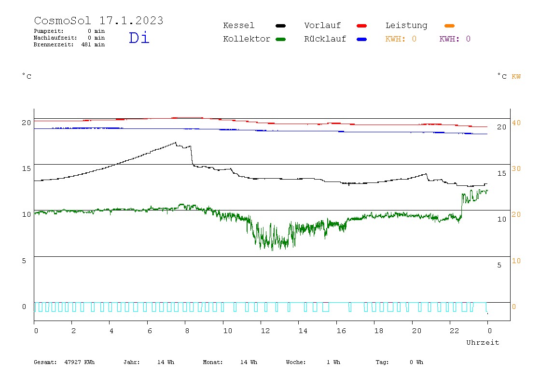Pick the blue Rücklauf legend swatch

(362, 39)
